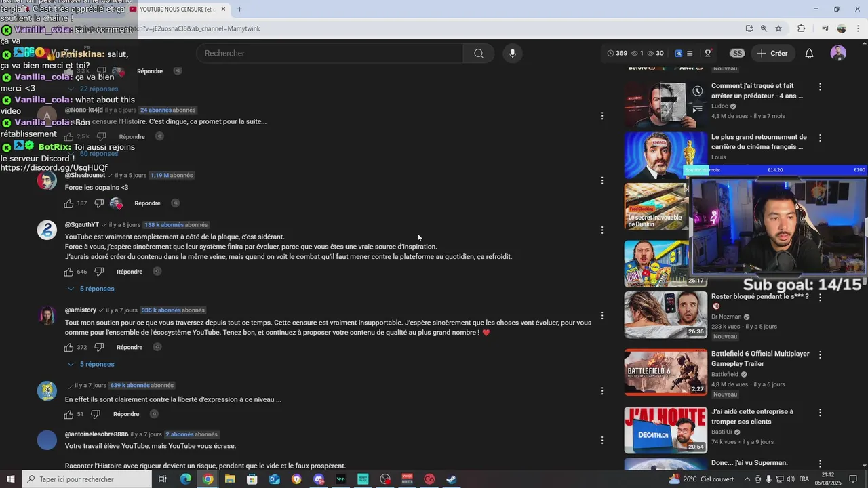Click Répondre under @amistory comment
This screenshot has width=868, height=488.
point(130,347)
